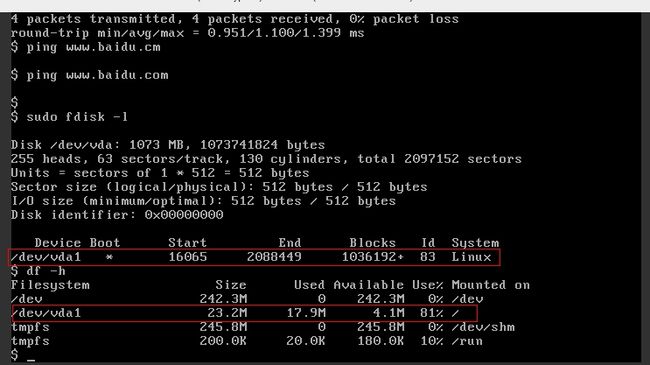650x365 pixels.
Task: Click the 'ping www.baidu.cm' command text
Action: click(94, 47)
